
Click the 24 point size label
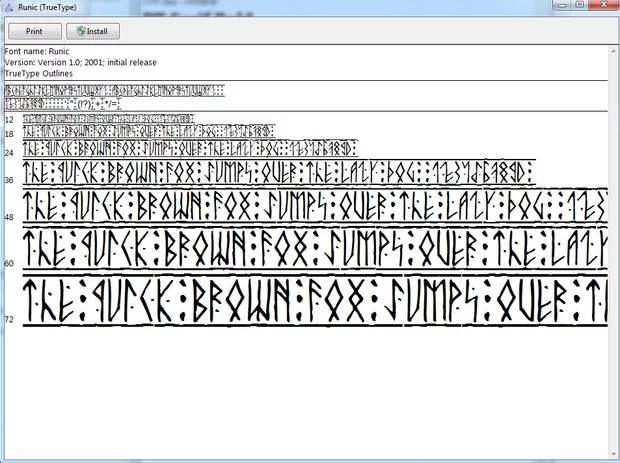tap(9, 153)
